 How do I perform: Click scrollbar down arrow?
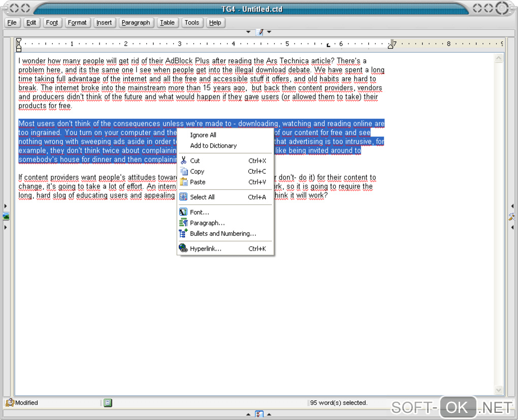[499, 390]
